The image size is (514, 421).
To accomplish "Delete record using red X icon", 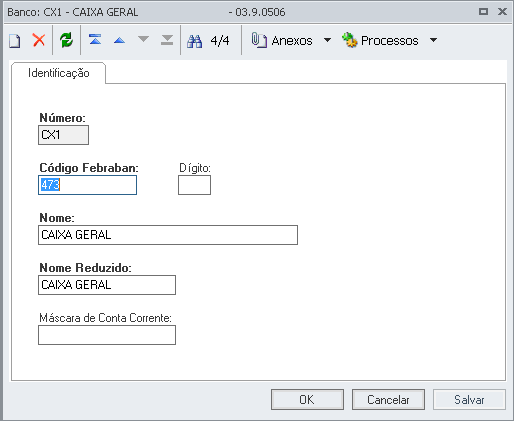I will pyautogui.click(x=39, y=40).
